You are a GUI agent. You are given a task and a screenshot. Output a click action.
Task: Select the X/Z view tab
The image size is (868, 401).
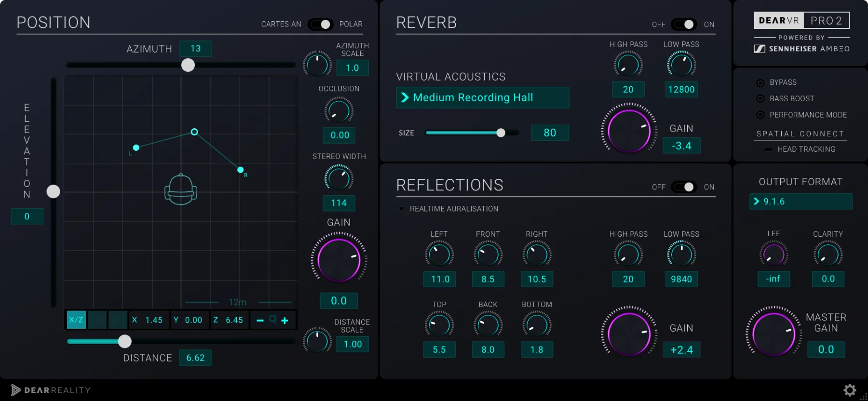[76, 320]
